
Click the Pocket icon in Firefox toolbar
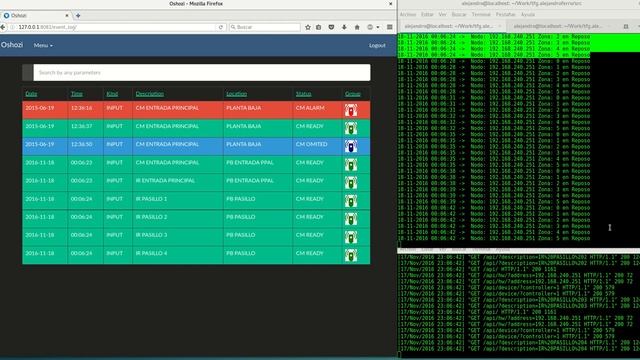click(331, 27)
